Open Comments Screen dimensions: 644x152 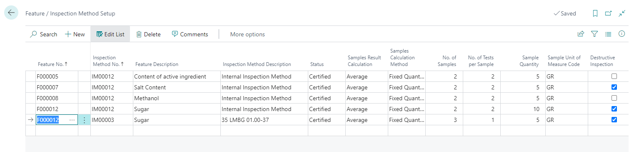tap(190, 34)
